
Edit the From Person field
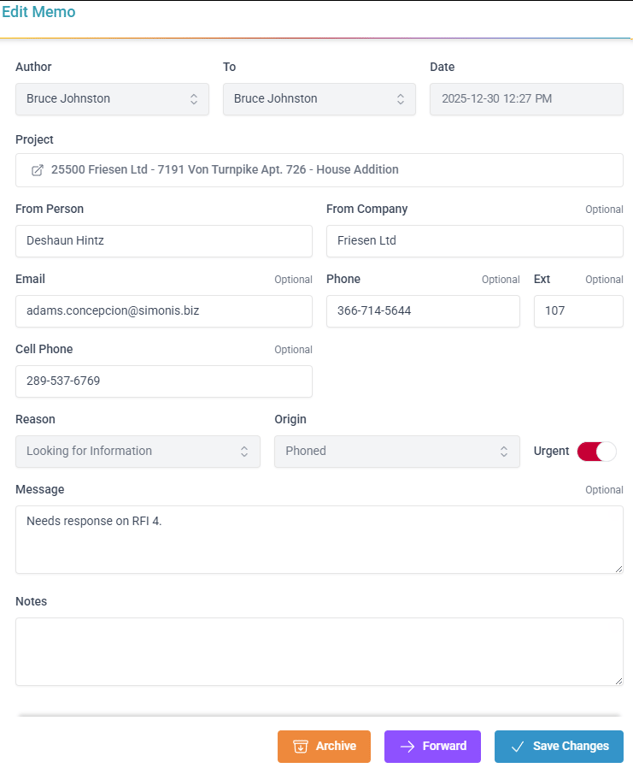coord(164,241)
